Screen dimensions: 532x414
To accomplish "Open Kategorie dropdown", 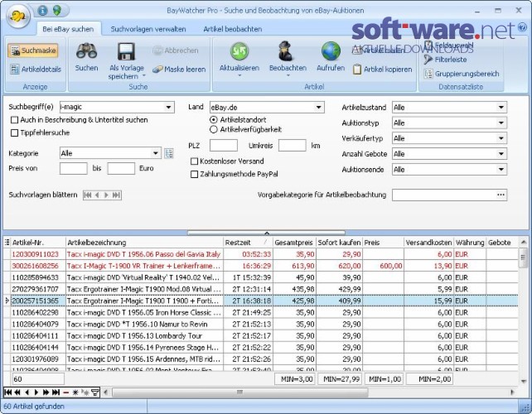I will click(x=156, y=153).
